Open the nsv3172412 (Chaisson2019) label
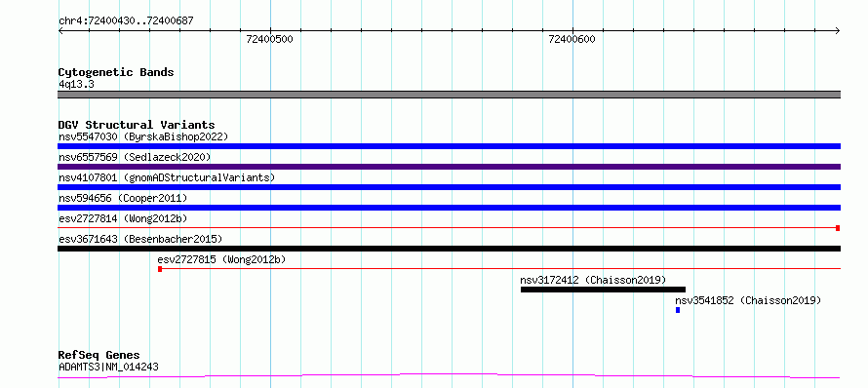868x388 pixels. pos(593,280)
